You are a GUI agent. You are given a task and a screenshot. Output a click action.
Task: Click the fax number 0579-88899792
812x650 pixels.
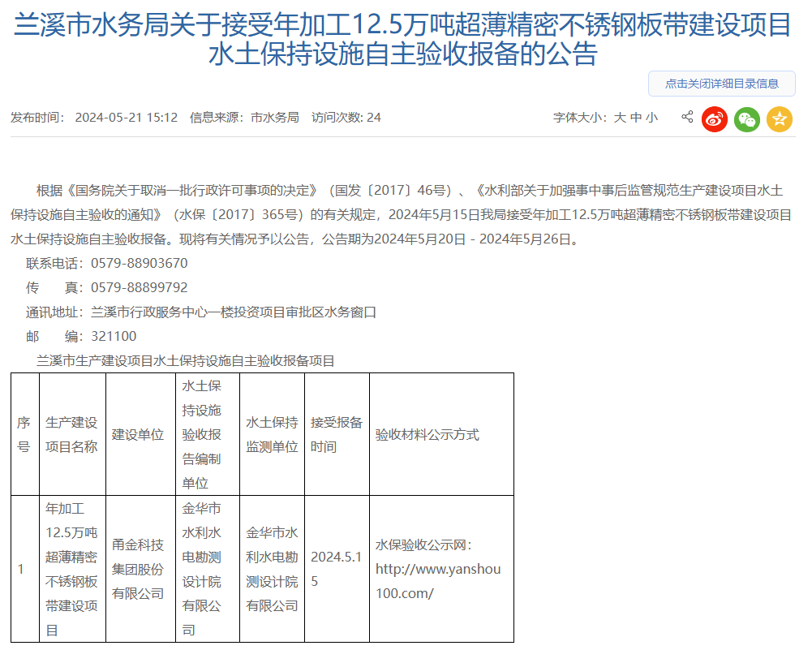point(140,288)
